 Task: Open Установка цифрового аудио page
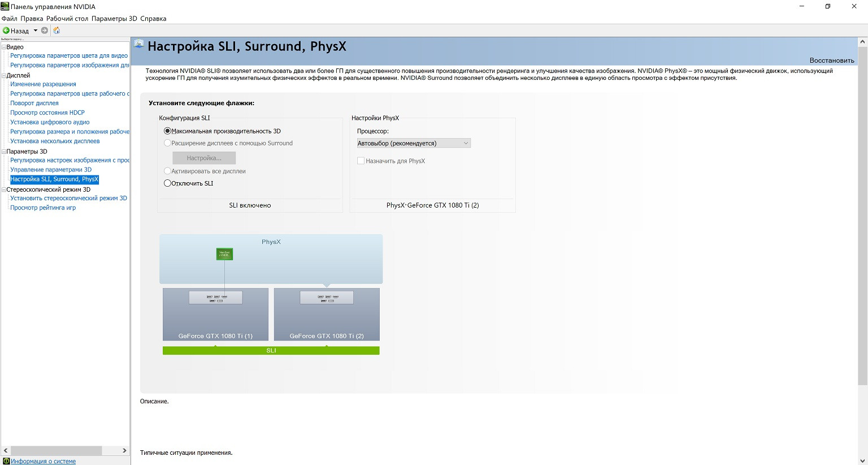[50, 122]
